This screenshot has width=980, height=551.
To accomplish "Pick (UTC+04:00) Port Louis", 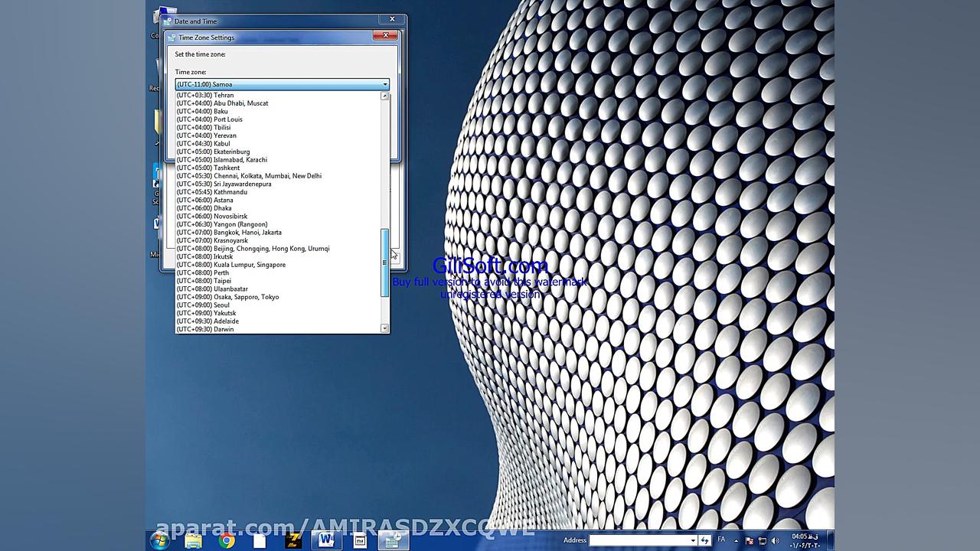I will [278, 119].
